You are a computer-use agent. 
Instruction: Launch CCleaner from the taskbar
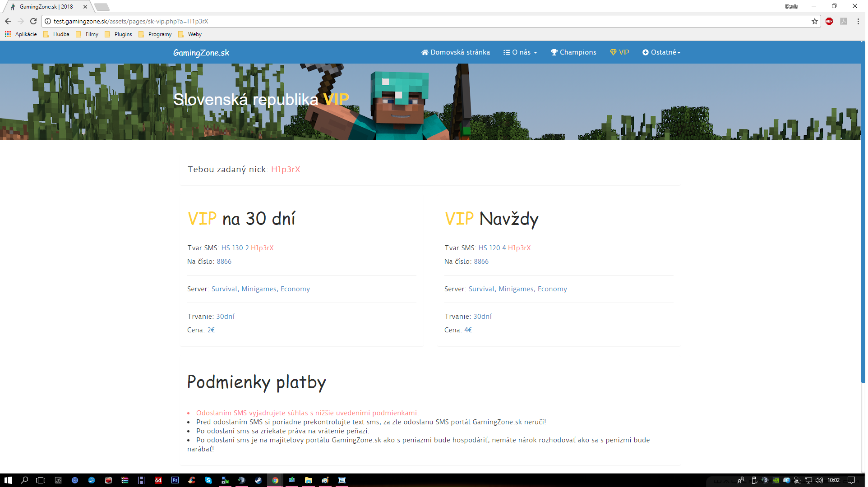point(190,480)
